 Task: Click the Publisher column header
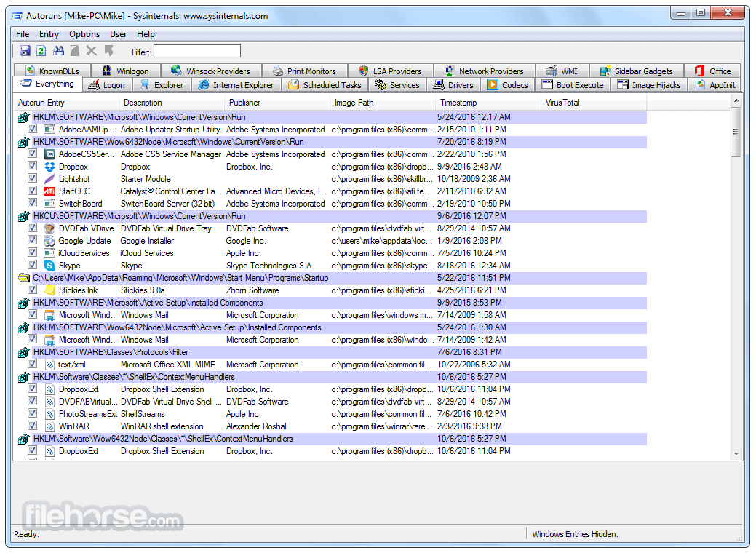244,103
